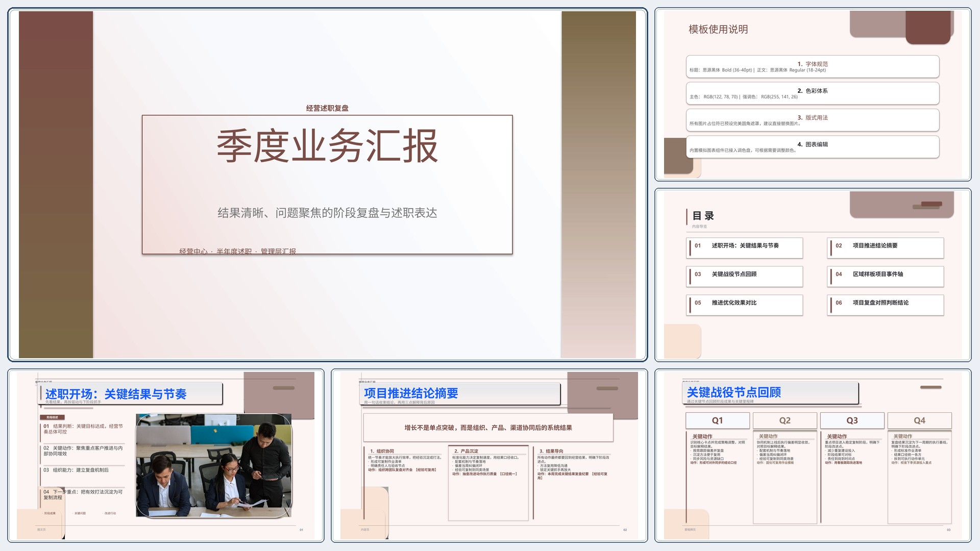
Task: Click item 04 下一步重点 in the list
Action: pos(83,495)
